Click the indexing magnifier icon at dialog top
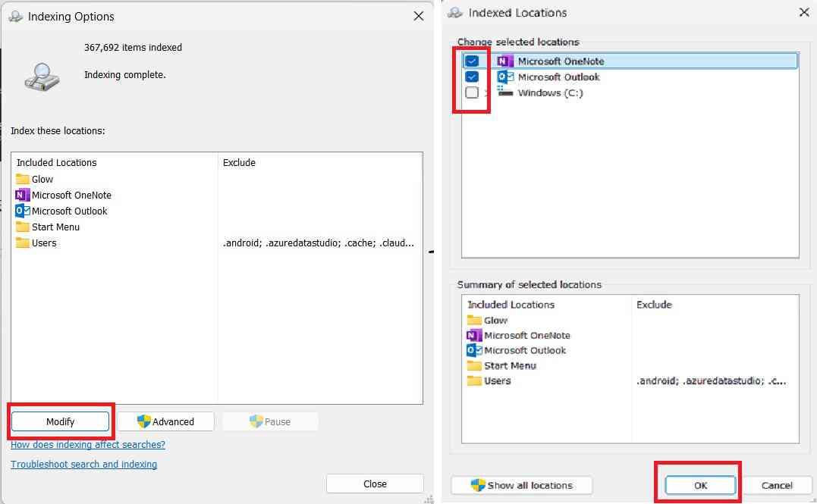This screenshot has width=817, height=504. point(43,72)
